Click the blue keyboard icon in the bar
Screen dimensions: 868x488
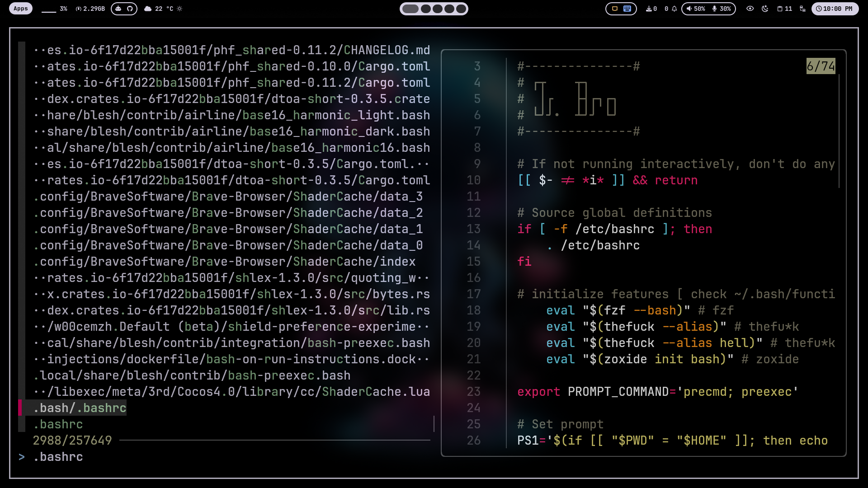pos(627,9)
